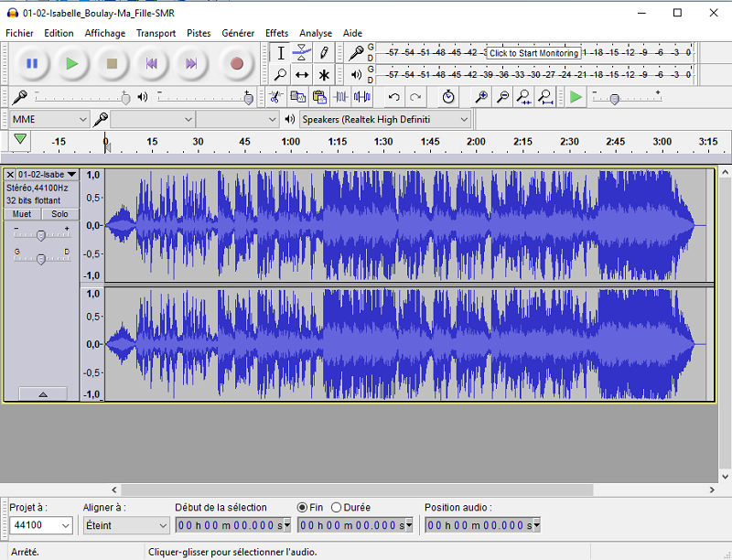
Task: Fit selection to window width
Action: (x=523, y=97)
